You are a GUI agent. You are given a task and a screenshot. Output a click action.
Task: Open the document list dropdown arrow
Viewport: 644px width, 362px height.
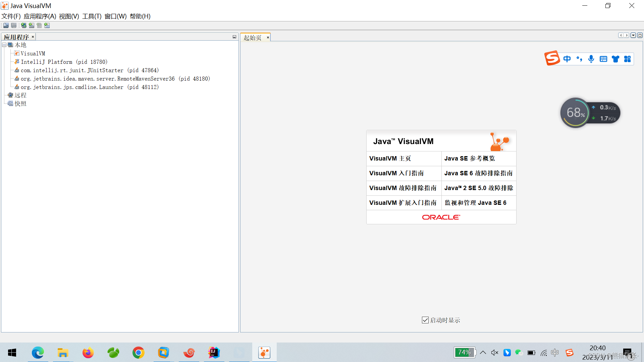633,35
